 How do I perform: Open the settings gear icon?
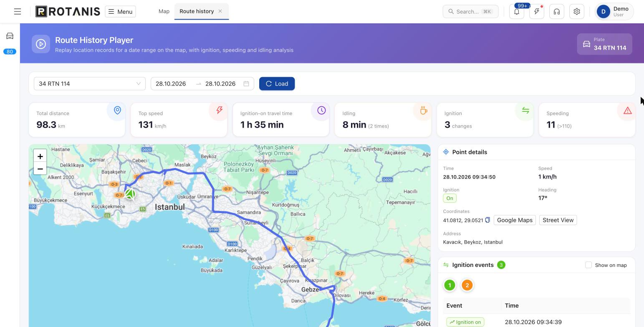click(577, 12)
